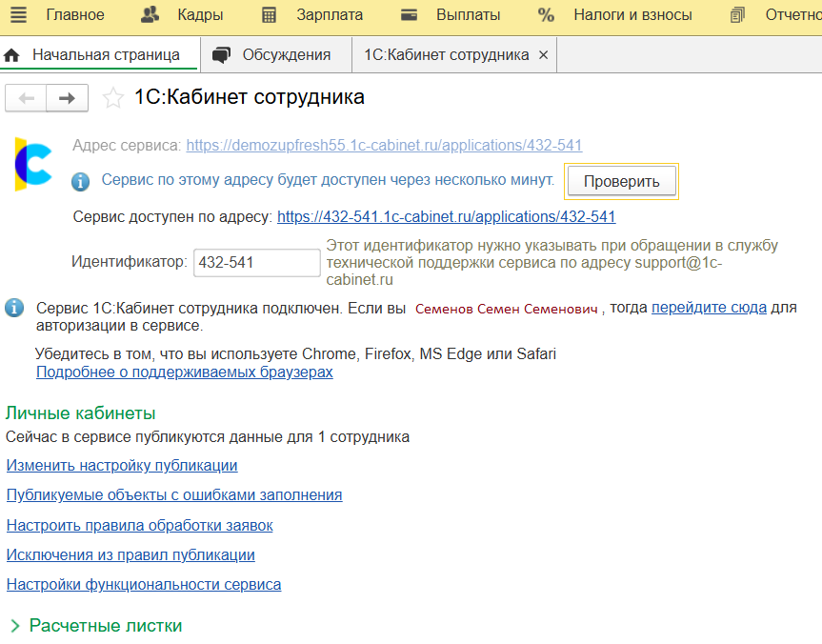Close the 1С:Кабинет сотрудника tab
Viewport: 822px width, 644px height.
tap(544, 54)
